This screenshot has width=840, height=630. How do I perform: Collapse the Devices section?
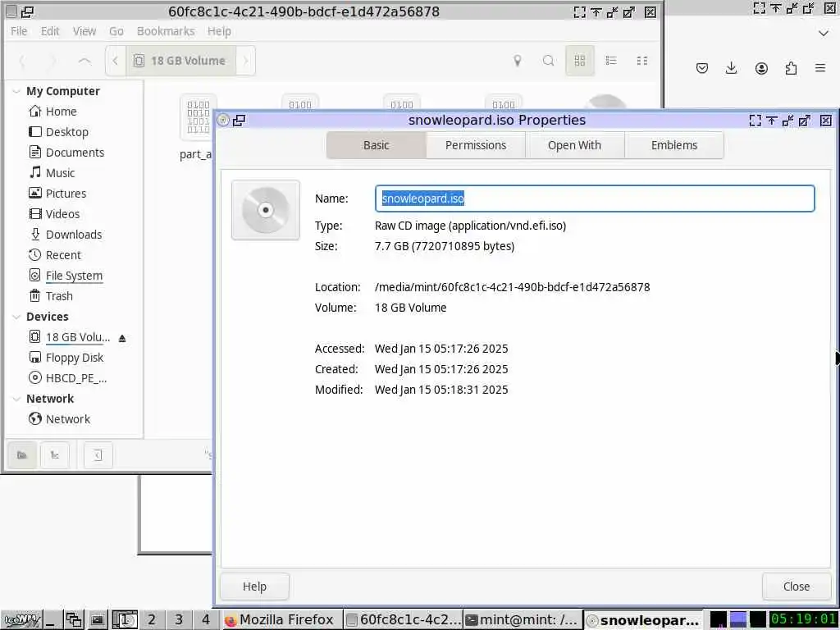16,317
